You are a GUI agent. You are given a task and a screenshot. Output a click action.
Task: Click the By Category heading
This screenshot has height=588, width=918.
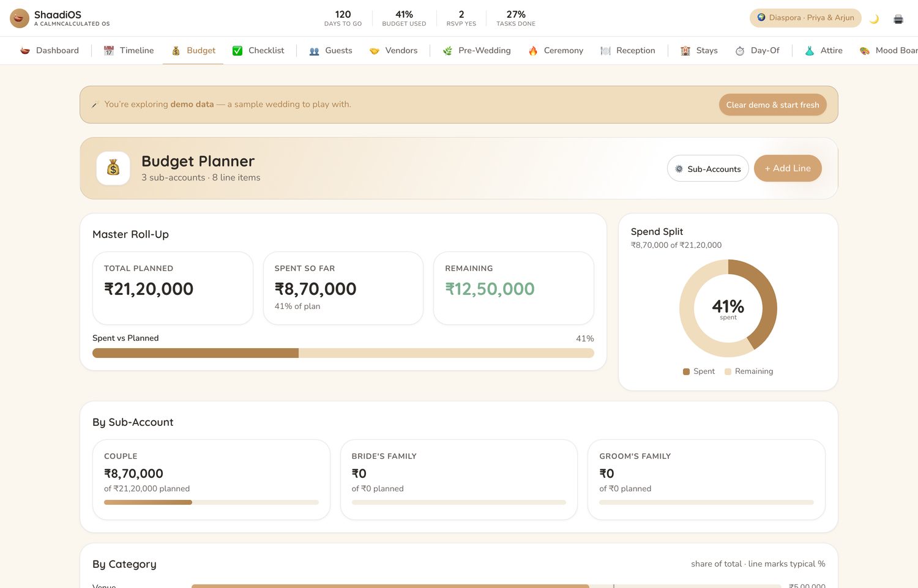[x=124, y=564]
